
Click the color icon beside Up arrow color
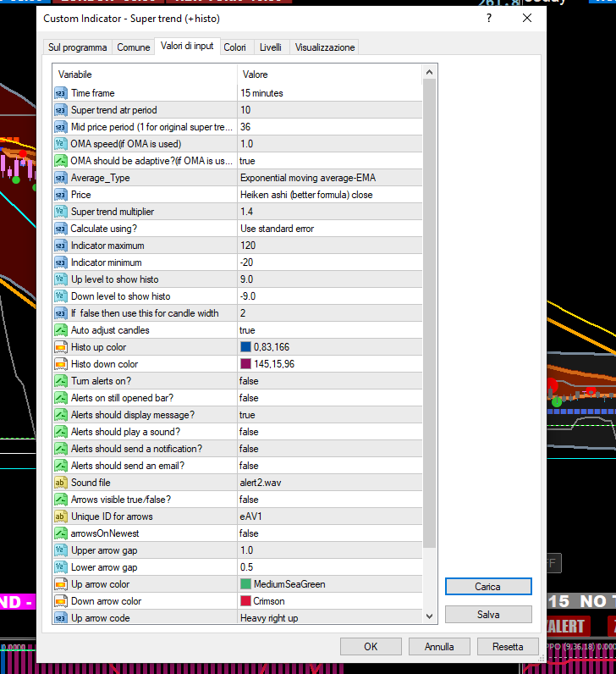(61, 584)
